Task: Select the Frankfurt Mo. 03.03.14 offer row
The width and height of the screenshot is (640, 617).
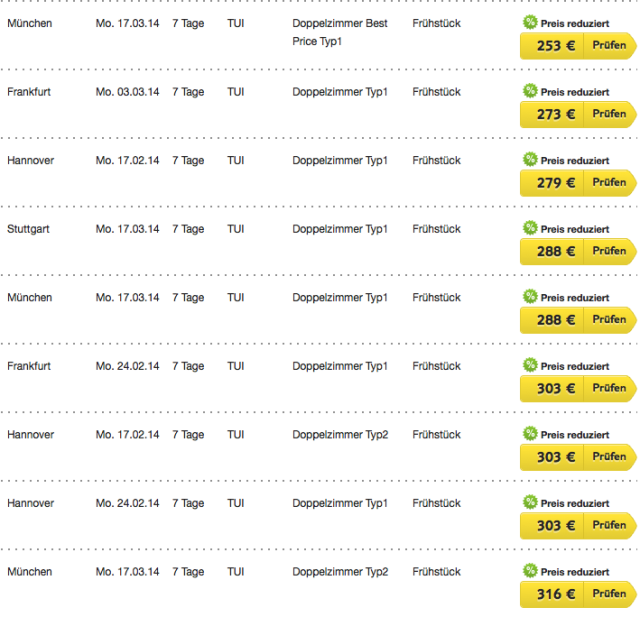Action: [x=320, y=104]
